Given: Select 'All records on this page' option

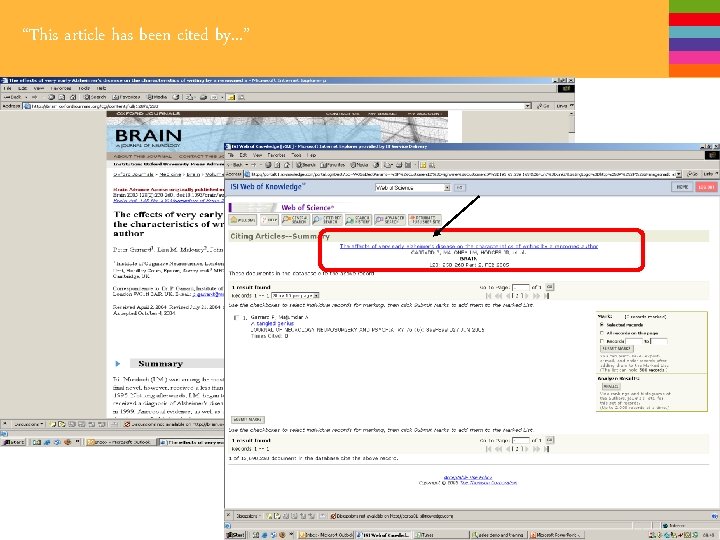Looking at the screenshot, I should coord(602,333).
